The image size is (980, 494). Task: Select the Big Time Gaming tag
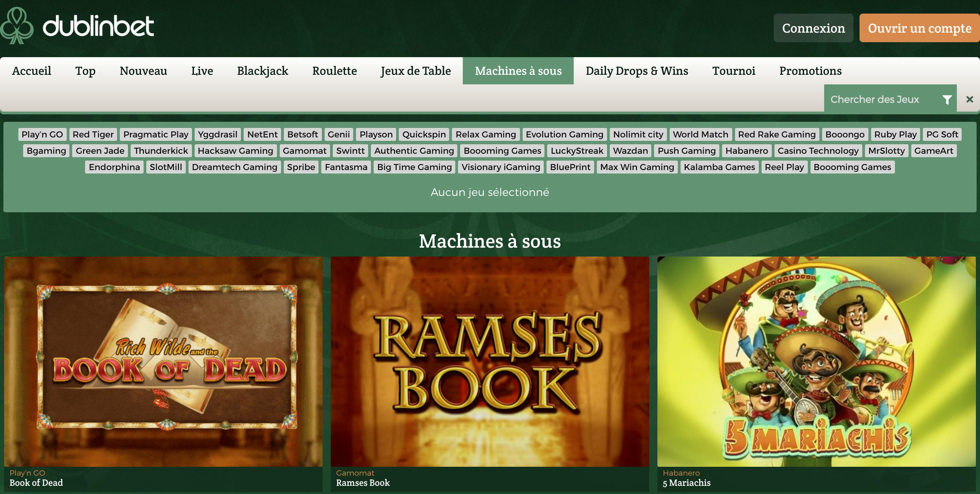[x=414, y=167]
